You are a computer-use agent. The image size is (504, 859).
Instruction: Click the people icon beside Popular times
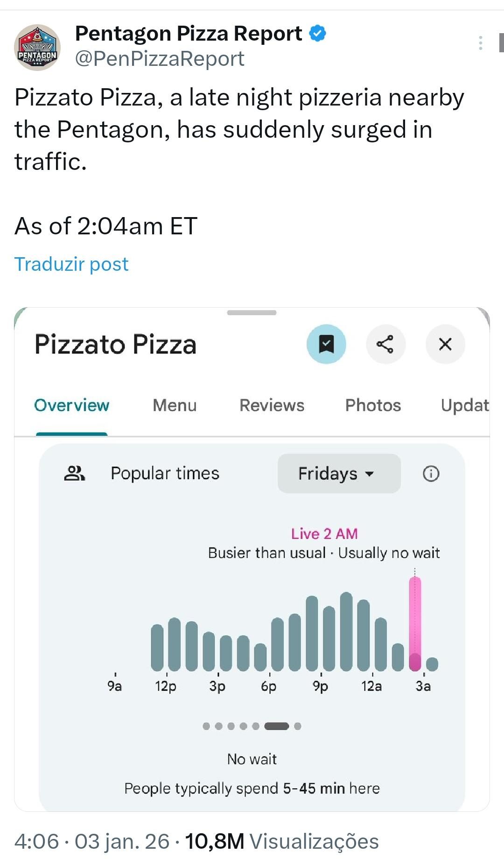[74, 473]
